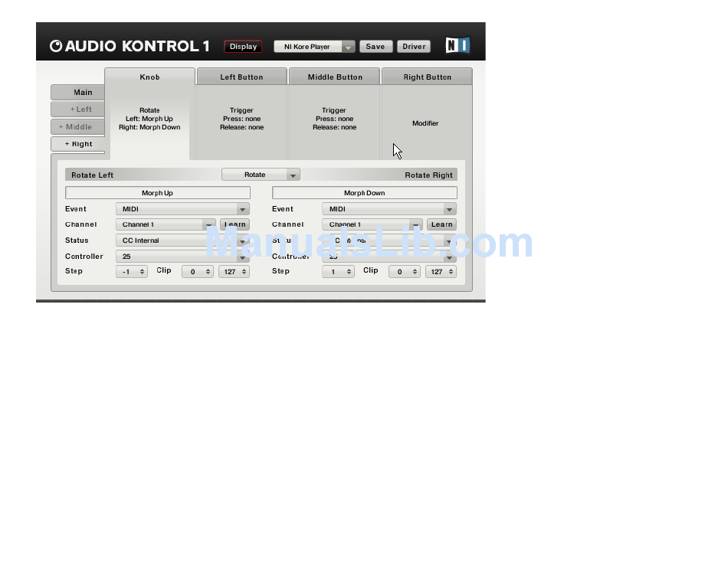Open Rotate Left Controller 25 dropdown
Viewport: 728px width, 566px height.
coord(182,256)
